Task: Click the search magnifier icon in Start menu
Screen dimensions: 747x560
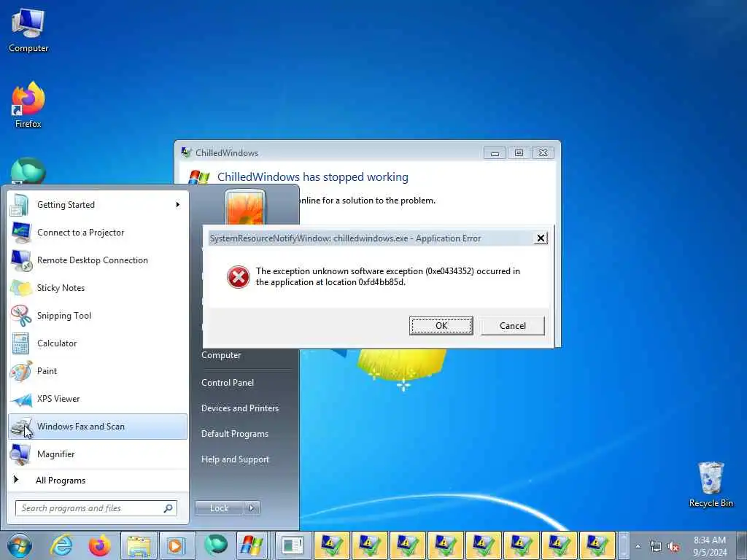Action: (x=168, y=508)
